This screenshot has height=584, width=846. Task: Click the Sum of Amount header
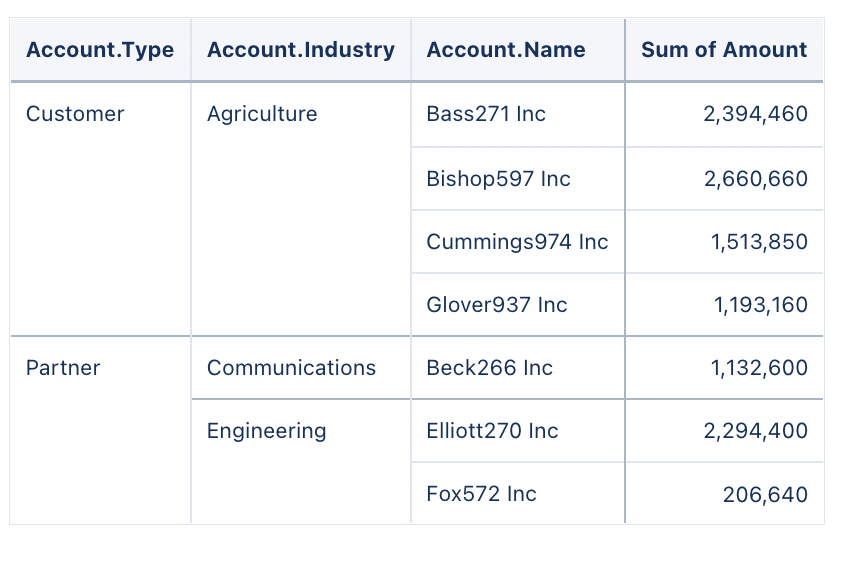725,50
